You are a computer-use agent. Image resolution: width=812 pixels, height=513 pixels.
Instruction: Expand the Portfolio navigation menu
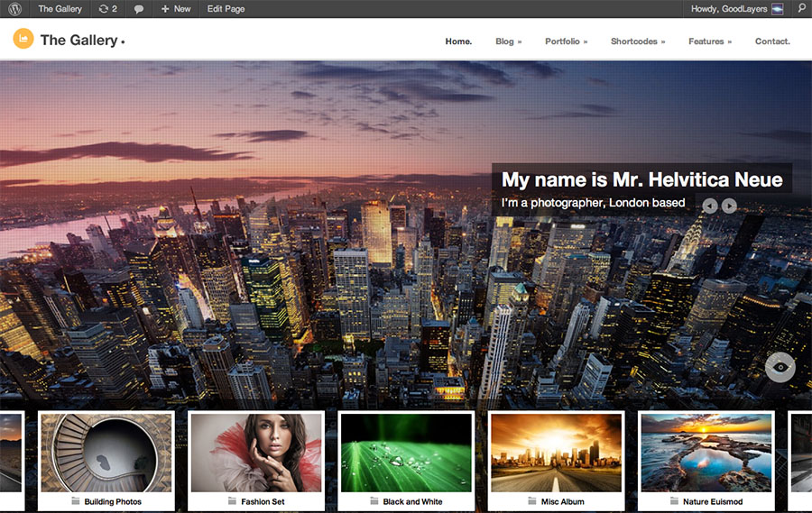click(566, 41)
